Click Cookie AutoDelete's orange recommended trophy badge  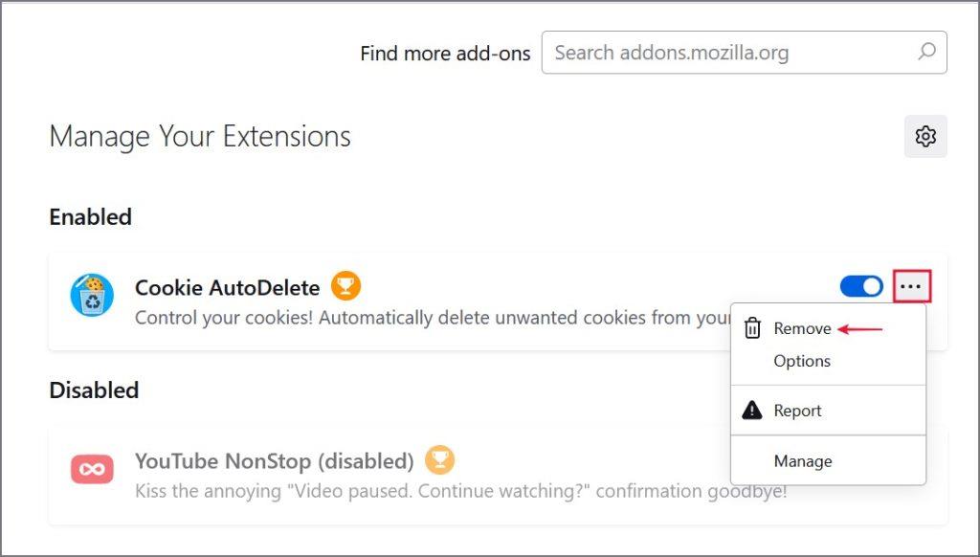(345, 286)
